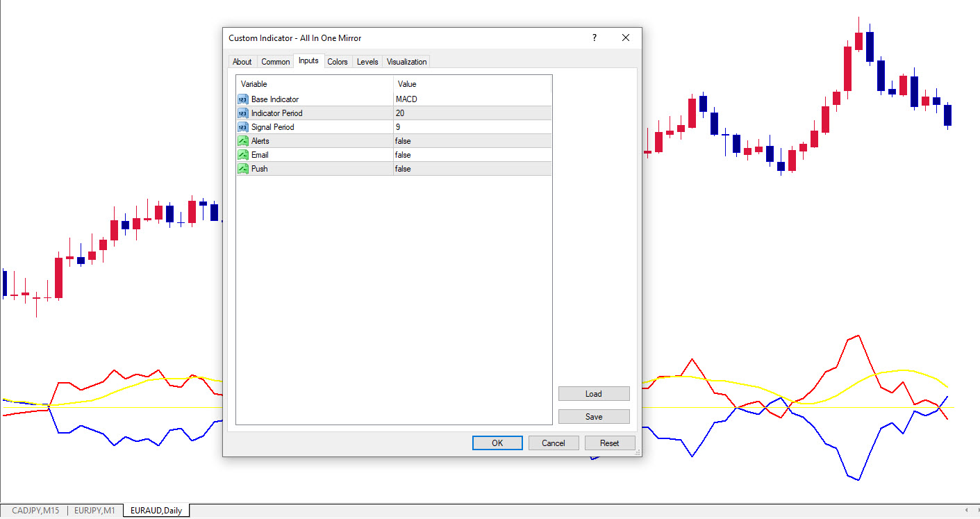Click the right scroll arrow of chart tabs
Viewport: 980px width, 519px height.
tap(974, 511)
